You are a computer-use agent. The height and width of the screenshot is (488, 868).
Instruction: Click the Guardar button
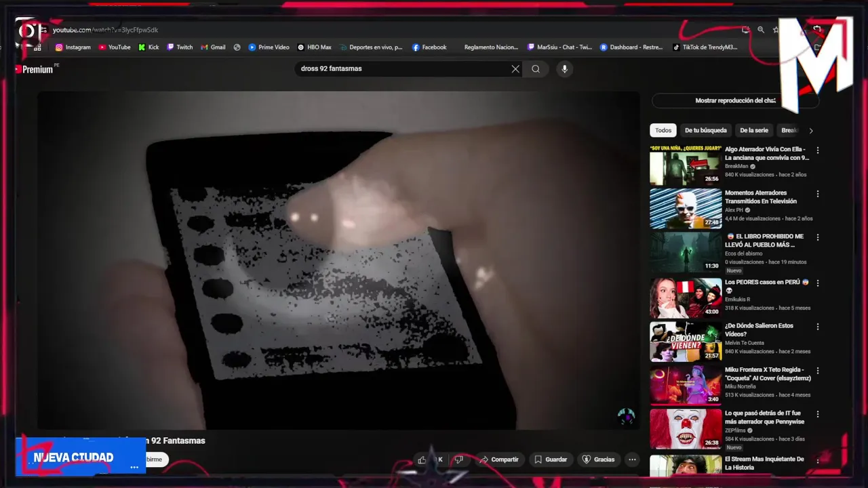click(x=550, y=460)
